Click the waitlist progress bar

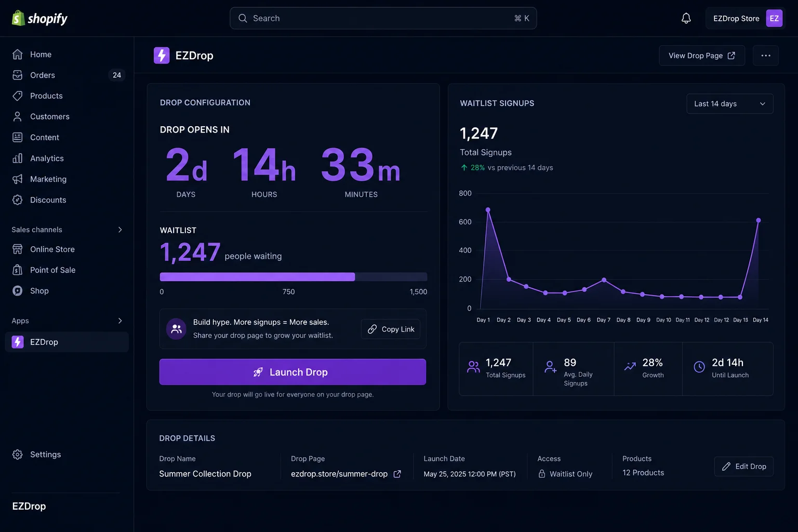(293, 277)
